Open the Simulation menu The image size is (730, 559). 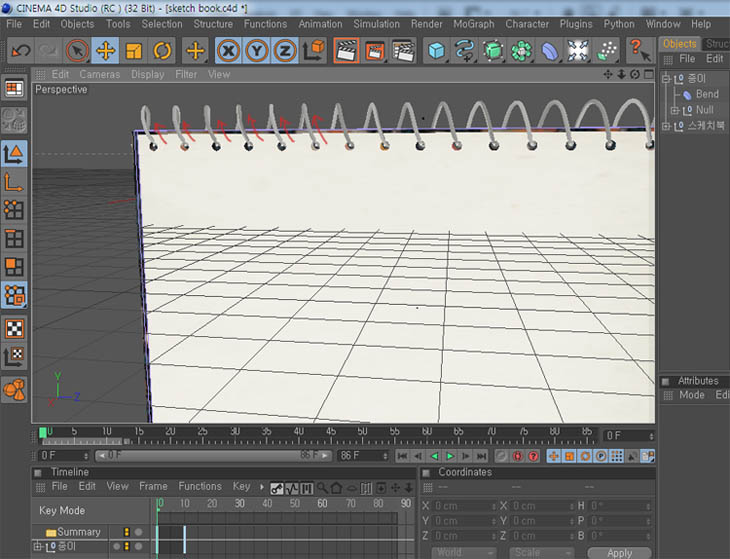[x=376, y=24]
